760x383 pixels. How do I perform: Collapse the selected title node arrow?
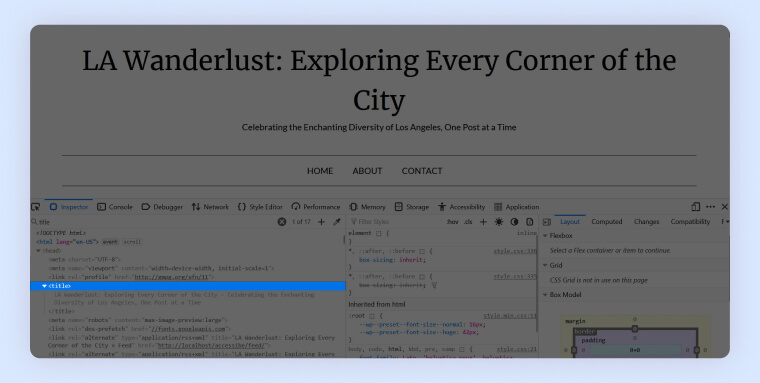click(x=45, y=286)
